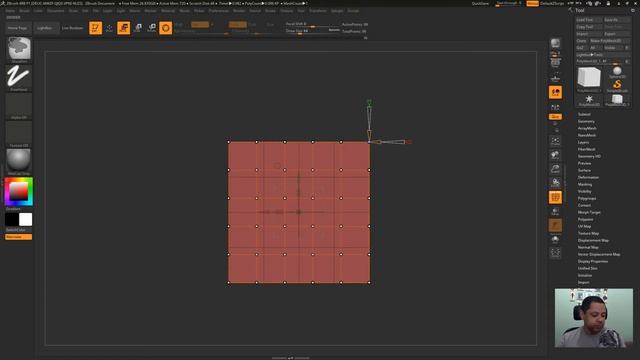Toggle the Solo mode icon
This screenshot has height=360, width=640.
coord(555,239)
